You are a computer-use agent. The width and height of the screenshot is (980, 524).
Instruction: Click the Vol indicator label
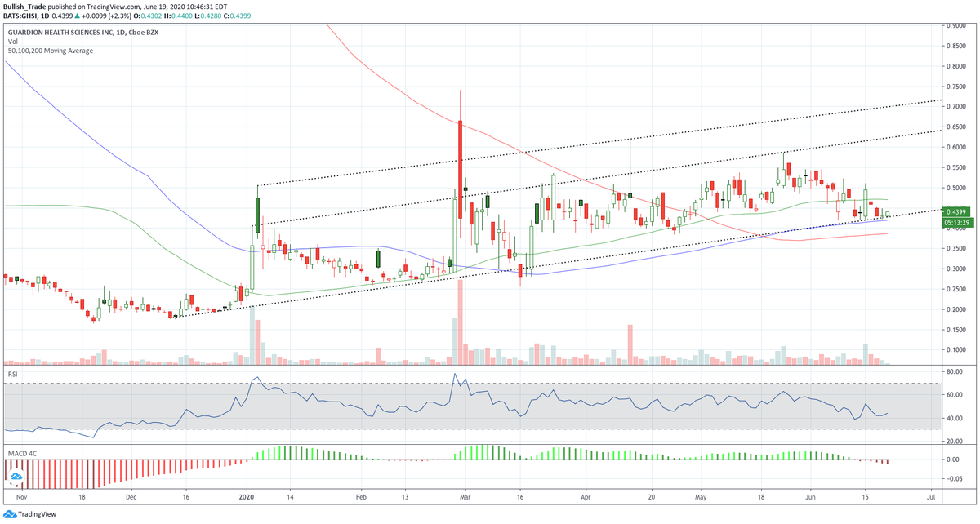click(11, 41)
